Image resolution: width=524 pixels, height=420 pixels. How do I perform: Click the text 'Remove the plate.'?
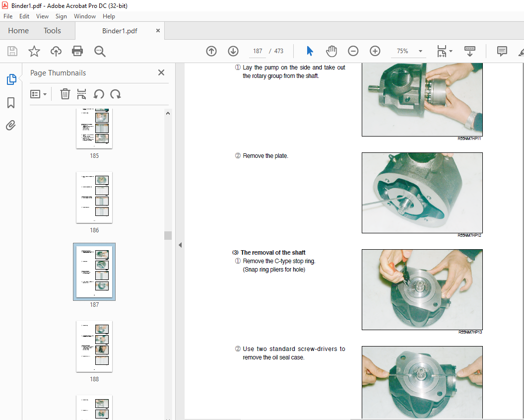(x=265, y=156)
